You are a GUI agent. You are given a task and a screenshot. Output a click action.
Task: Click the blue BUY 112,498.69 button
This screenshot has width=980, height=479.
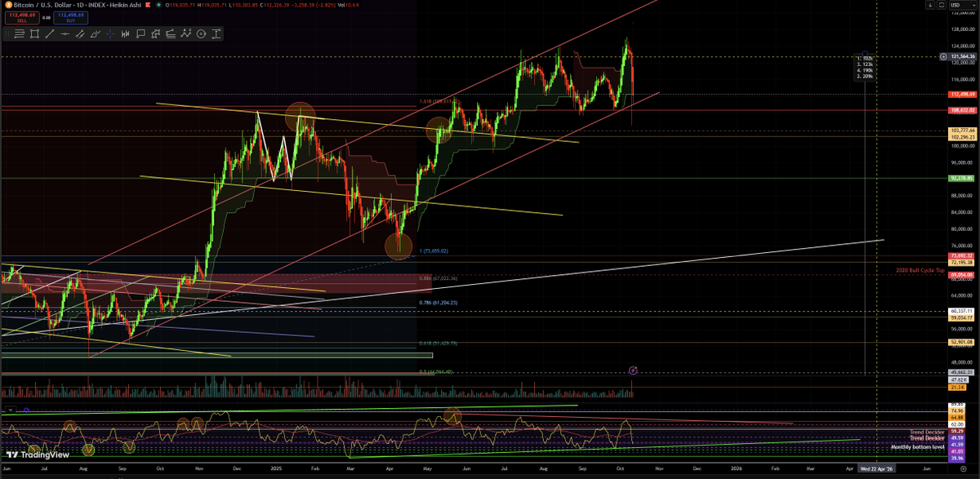coord(70,17)
